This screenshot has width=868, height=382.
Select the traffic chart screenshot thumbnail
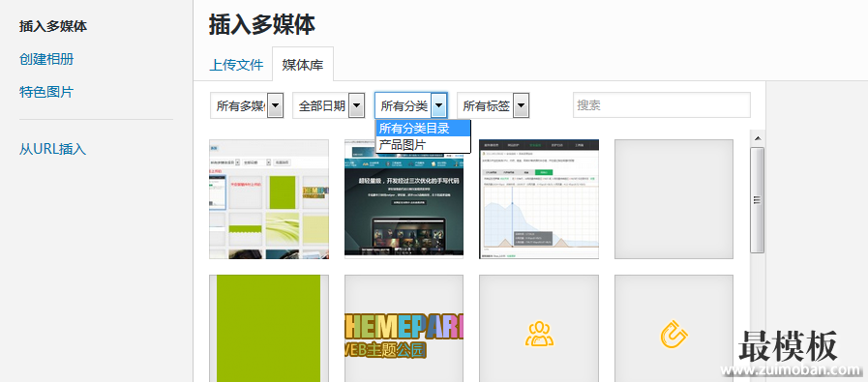coord(539,199)
